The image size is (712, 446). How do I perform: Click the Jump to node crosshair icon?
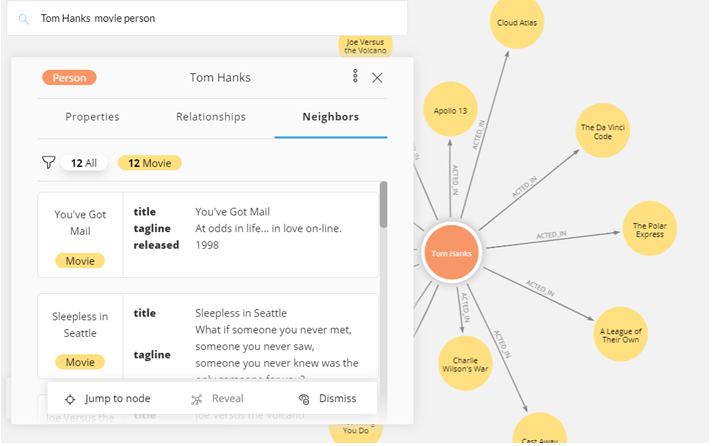pos(70,399)
